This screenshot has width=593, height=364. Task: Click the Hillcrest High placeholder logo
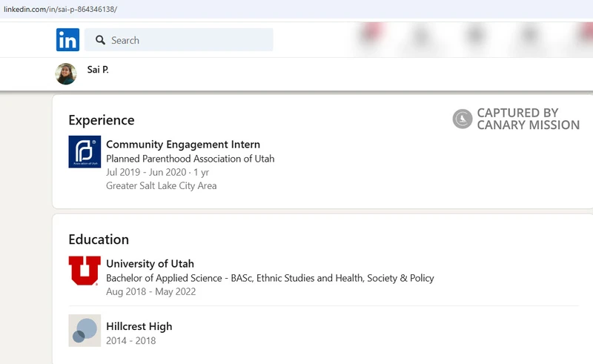[x=85, y=331]
